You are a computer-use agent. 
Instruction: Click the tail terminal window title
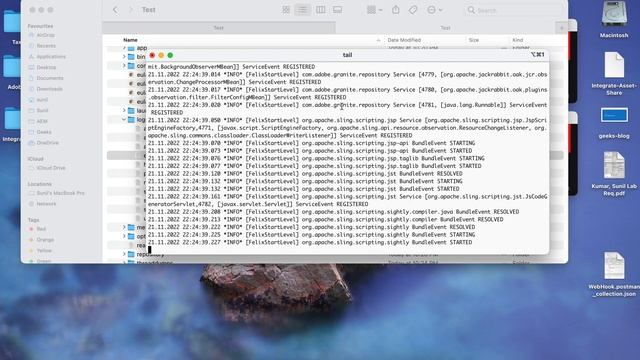(x=347, y=55)
